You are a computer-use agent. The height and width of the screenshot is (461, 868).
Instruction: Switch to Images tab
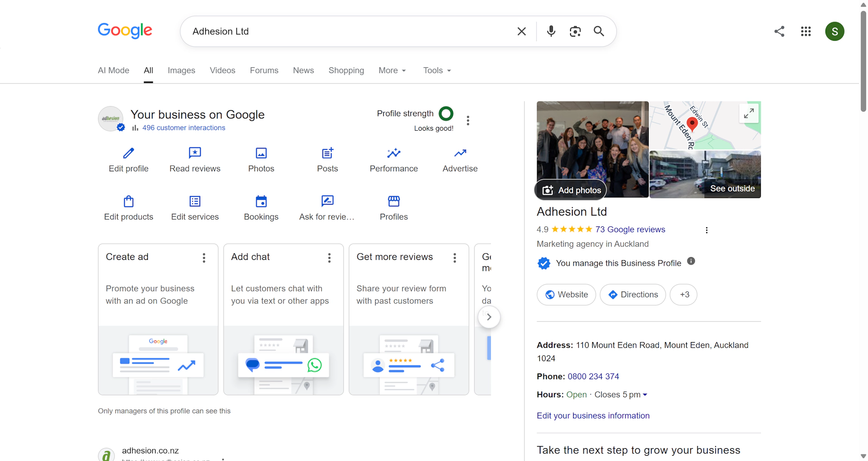point(181,71)
